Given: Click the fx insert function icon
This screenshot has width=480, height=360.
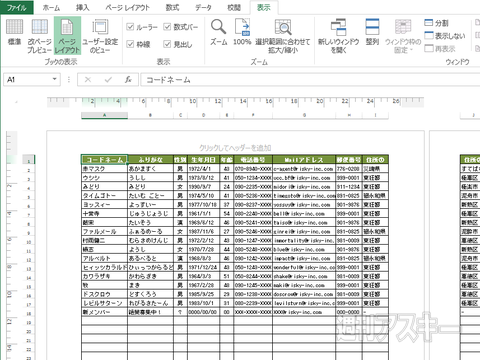Looking at the screenshot, I should [128, 80].
